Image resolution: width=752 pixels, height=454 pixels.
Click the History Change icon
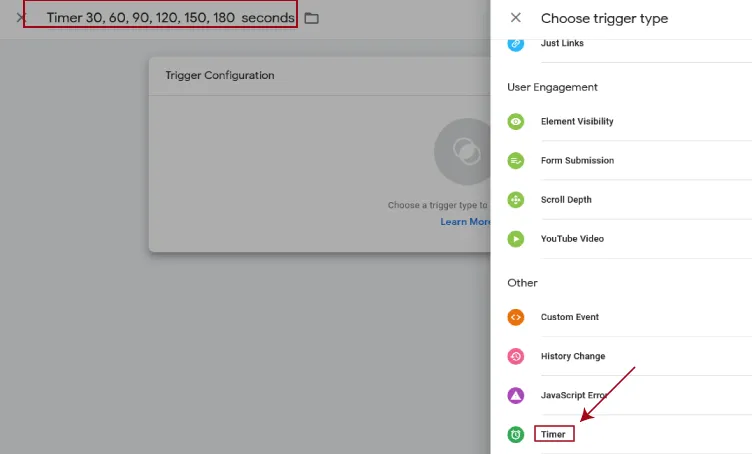516,356
